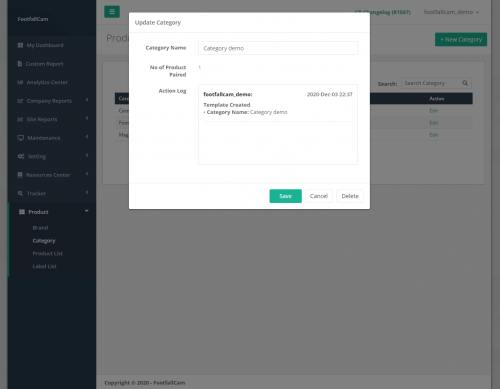This screenshot has width=500, height=389.
Task: Click the Company Reports chart icon
Action: [x=20, y=101]
